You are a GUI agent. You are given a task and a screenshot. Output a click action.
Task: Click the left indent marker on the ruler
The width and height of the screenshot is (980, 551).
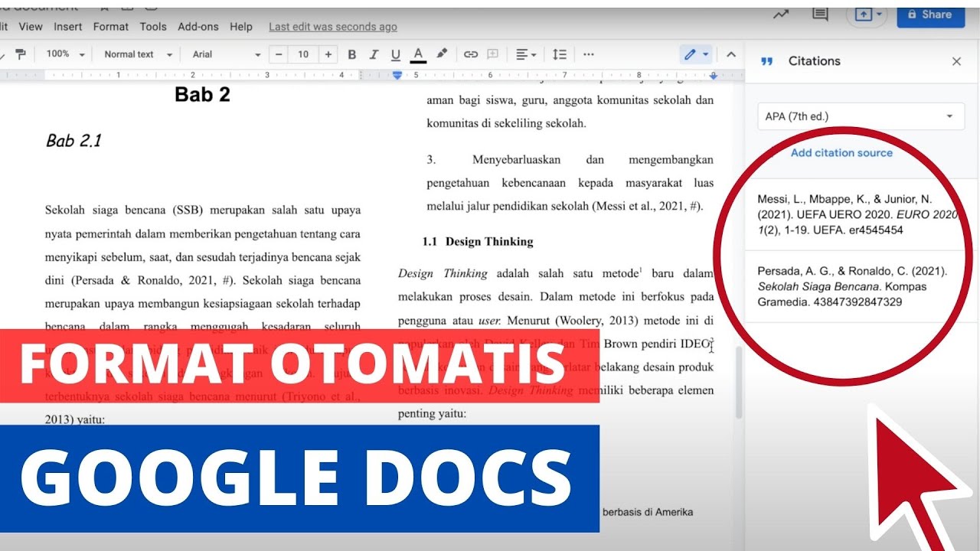pos(397,74)
